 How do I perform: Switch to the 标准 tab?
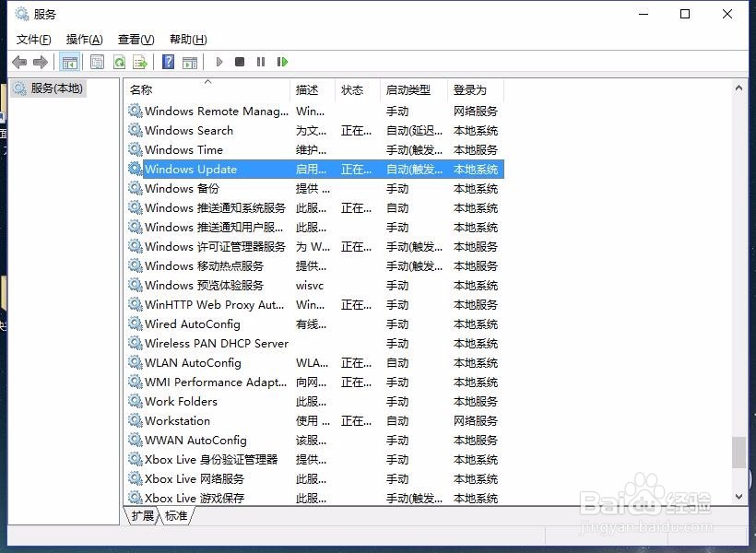click(x=175, y=516)
